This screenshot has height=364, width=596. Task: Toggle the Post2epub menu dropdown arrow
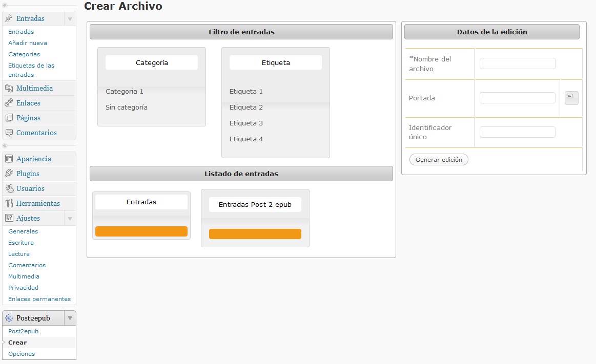click(70, 318)
